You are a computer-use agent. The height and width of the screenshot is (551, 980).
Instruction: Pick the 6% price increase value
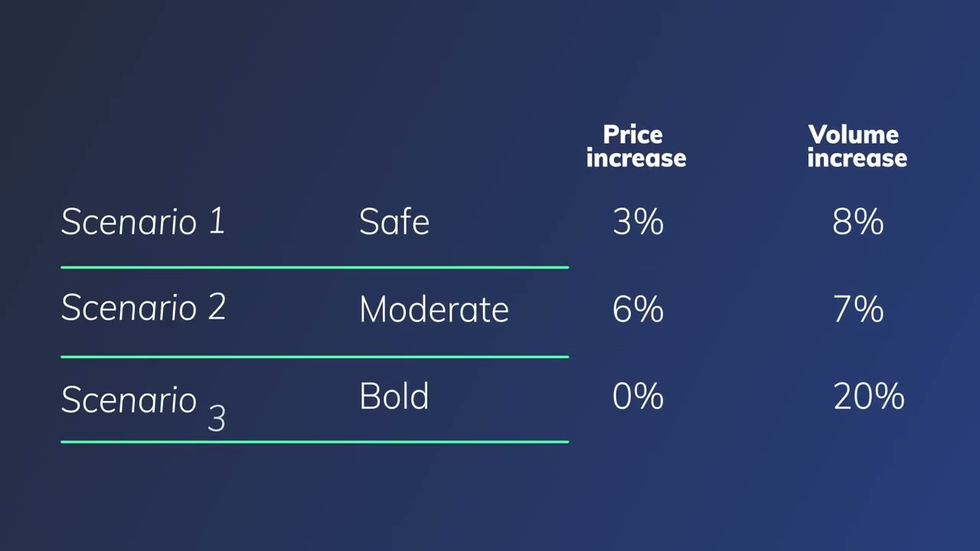pyautogui.click(x=638, y=310)
